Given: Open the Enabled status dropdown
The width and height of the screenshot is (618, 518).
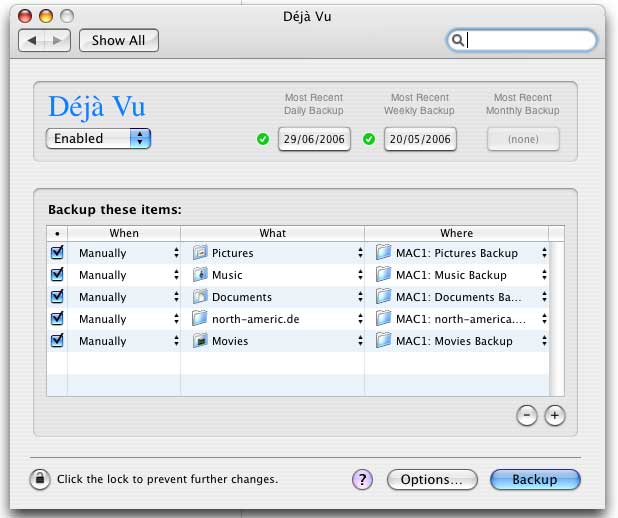Looking at the screenshot, I should tap(98, 138).
